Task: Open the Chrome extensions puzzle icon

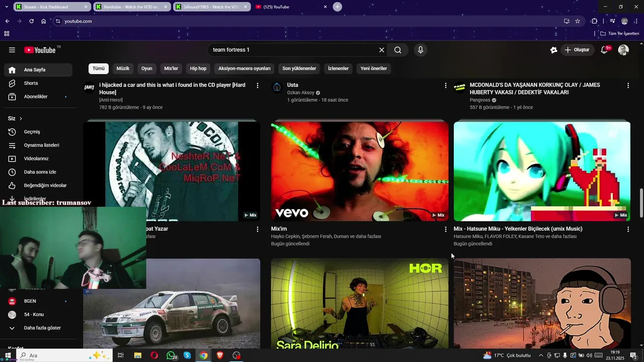Action: pos(594,21)
